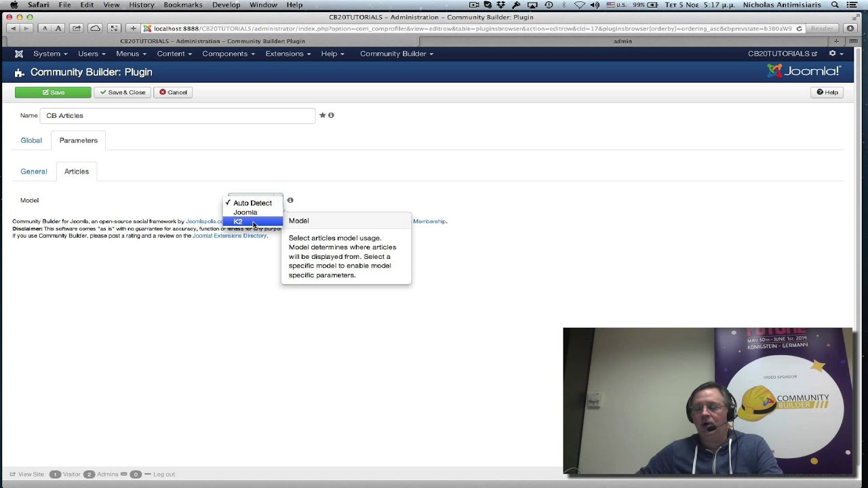This screenshot has width=868, height=488.
Task: Open Spotlight search magnifier in menu bar
Action: click(835, 5)
